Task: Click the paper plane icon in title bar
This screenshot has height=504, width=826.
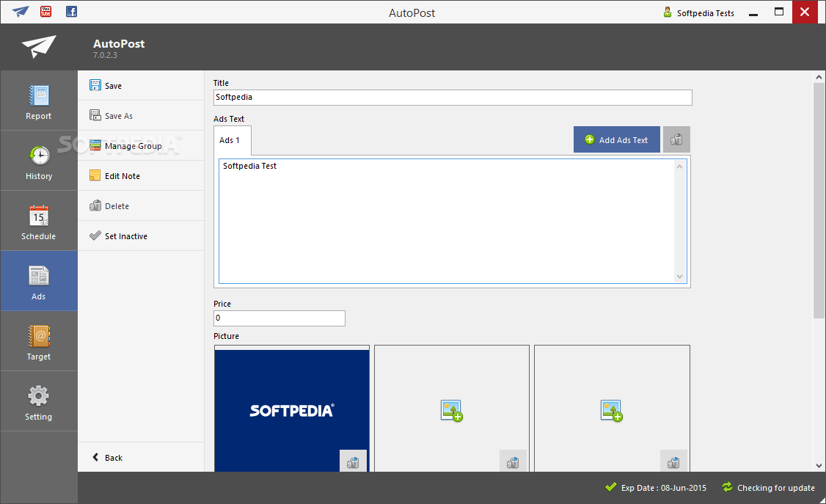Action: coord(20,12)
